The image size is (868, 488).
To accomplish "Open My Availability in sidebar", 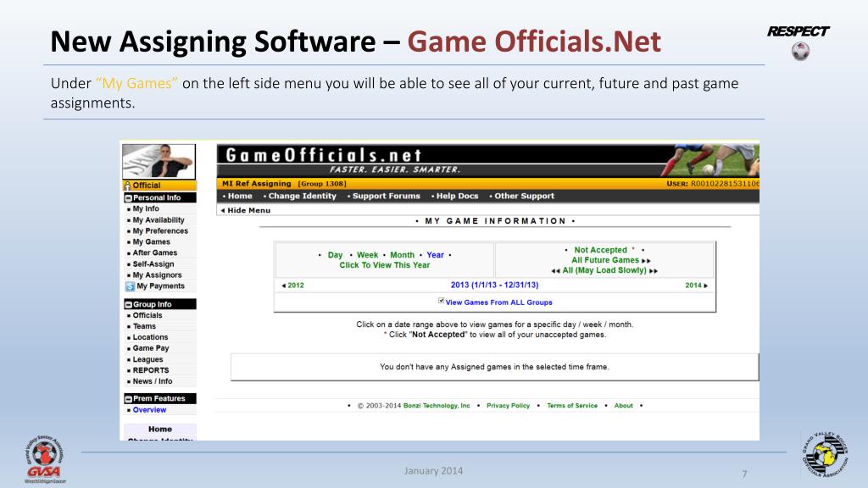I will point(159,220).
